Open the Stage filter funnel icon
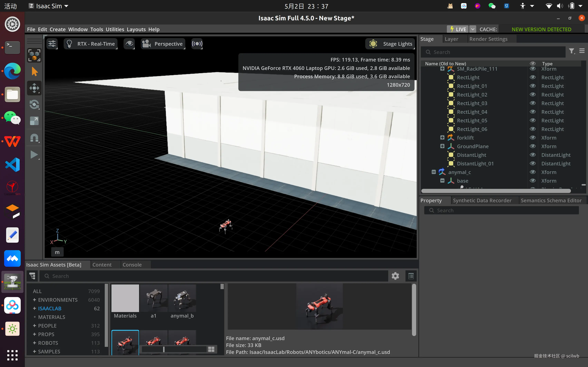The width and height of the screenshot is (588, 367). point(571,51)
